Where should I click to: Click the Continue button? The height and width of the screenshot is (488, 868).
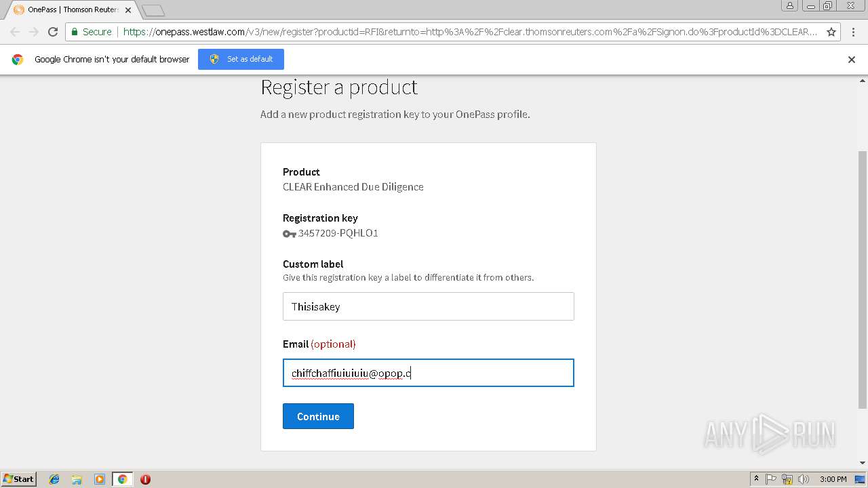[x=318, y=416]
